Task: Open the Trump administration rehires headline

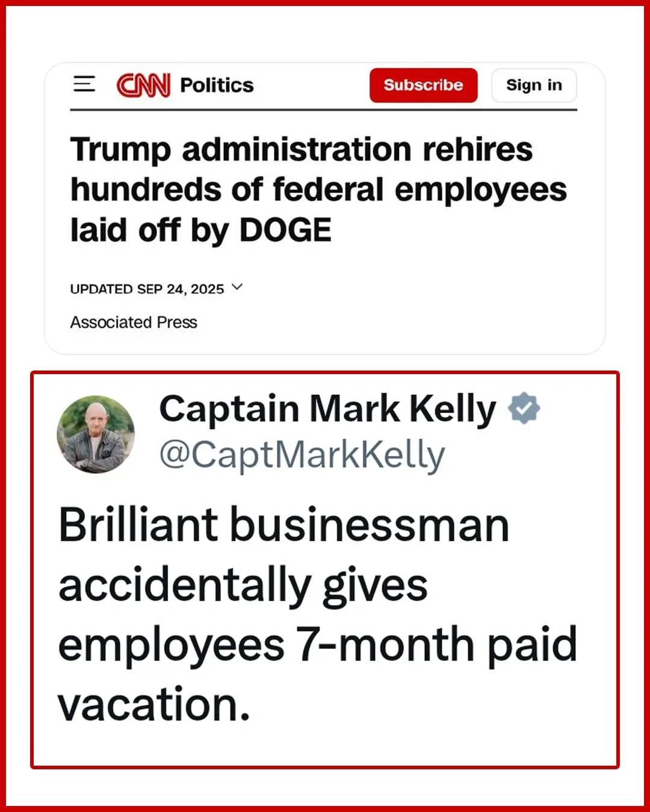Action: (x=301, y=150)
